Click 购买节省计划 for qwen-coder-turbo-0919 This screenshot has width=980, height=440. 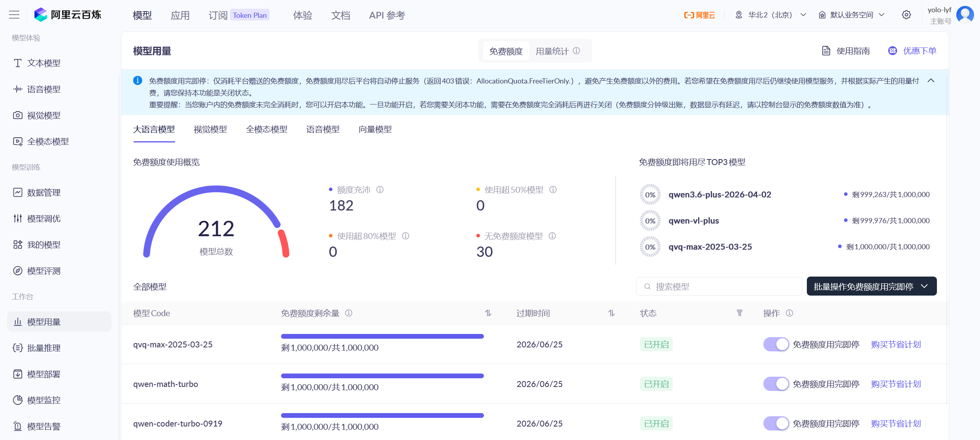896,423
